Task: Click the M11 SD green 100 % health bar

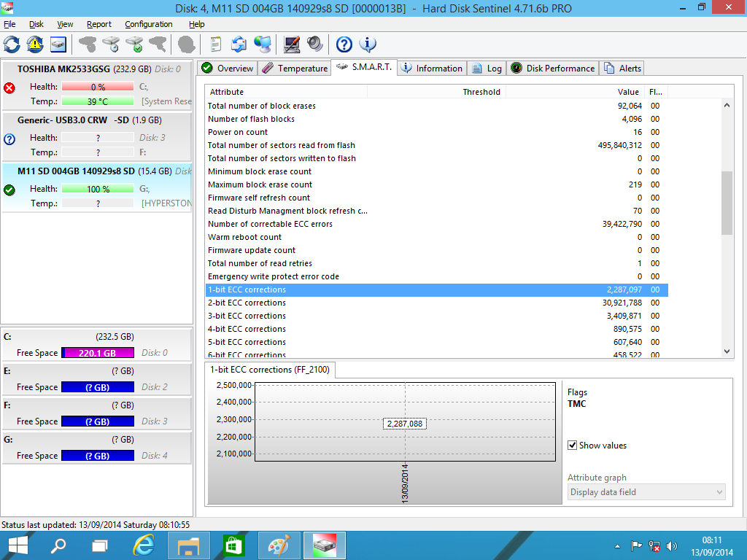Action: coord(98,189)
